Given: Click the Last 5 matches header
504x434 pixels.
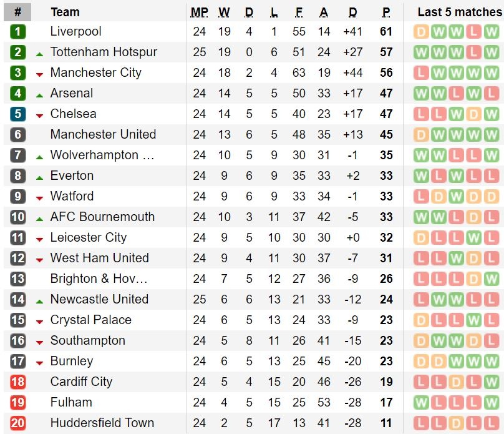Looking at the screenshot, I should click(459, 12).
